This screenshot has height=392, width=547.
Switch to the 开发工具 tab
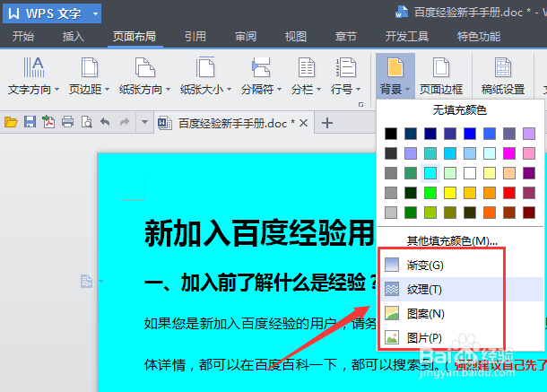[407, 36]
